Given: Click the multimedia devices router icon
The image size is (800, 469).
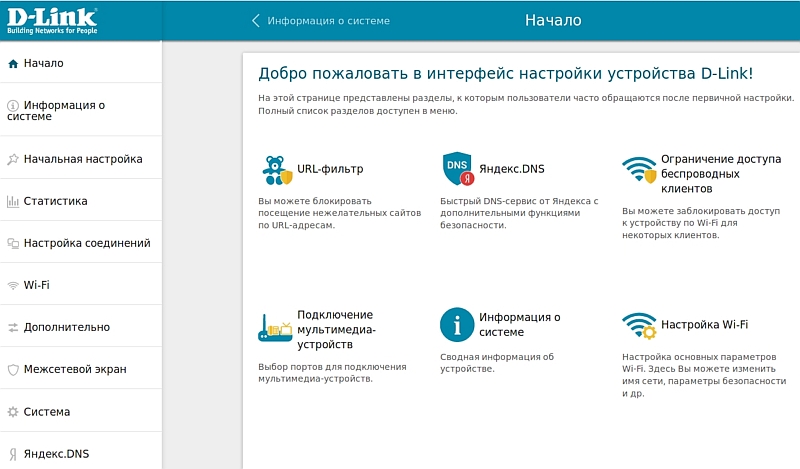Looking at the screenshot, I should 275,327.
